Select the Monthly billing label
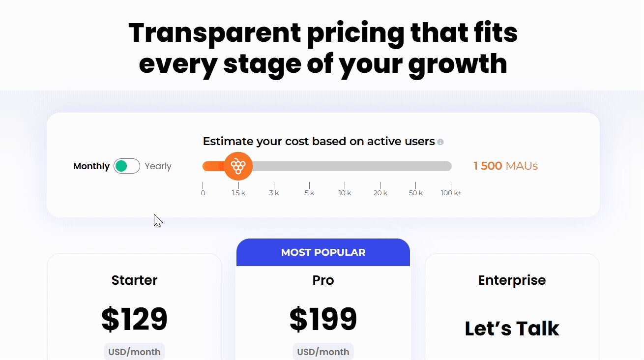644x360 pixels. [91, 166]
